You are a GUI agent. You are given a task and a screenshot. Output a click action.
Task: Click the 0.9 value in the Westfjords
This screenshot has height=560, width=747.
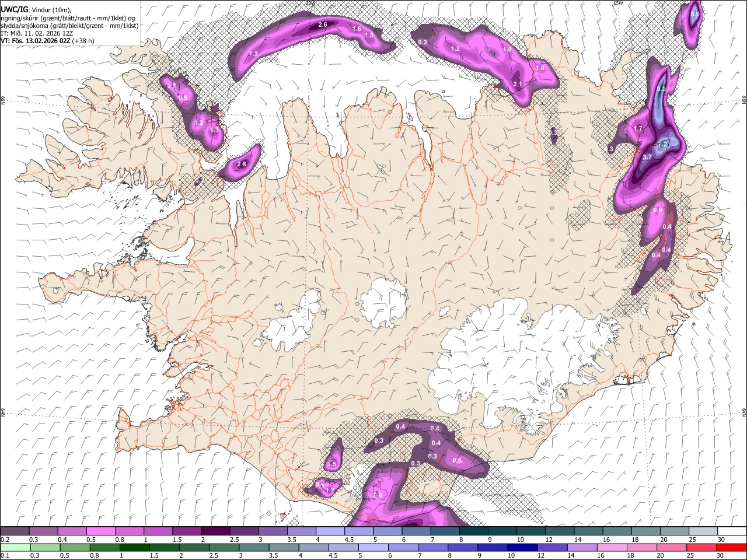(183, 97)
